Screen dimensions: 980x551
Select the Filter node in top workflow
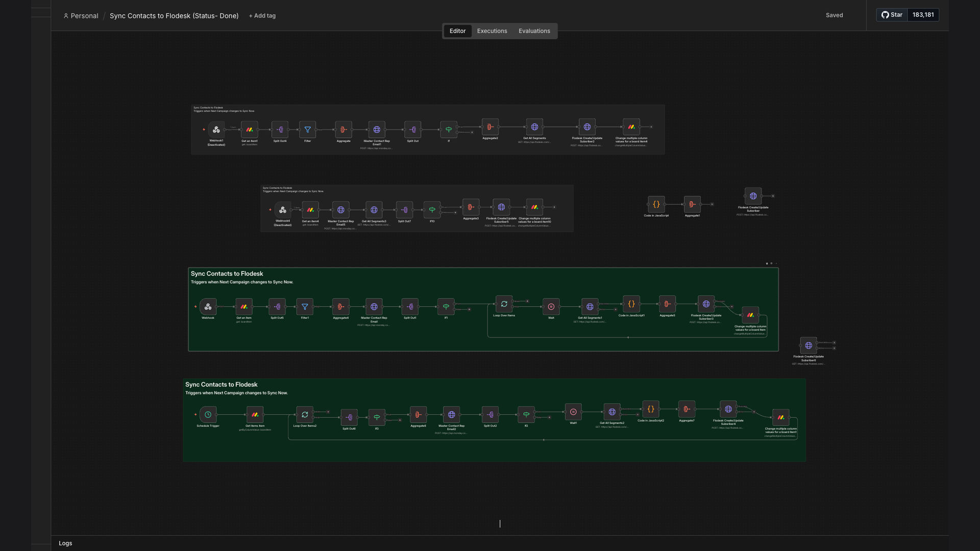pos(308,130)
